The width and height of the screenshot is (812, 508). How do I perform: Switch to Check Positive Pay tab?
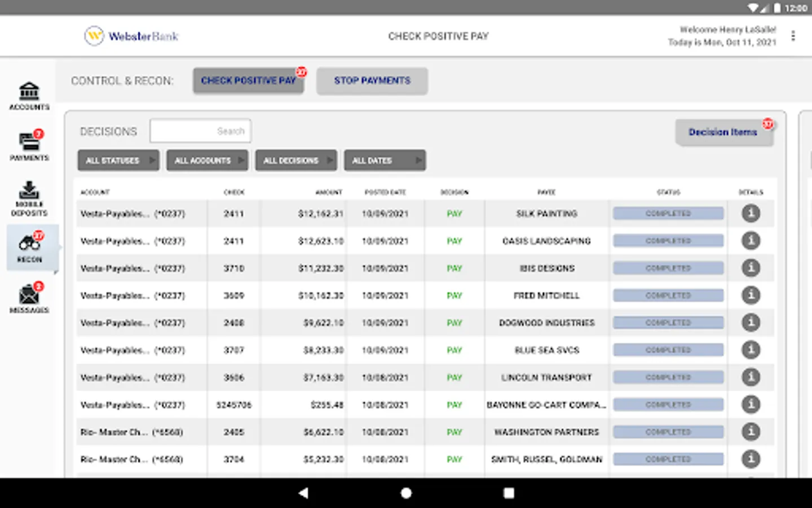coord(248,81)
